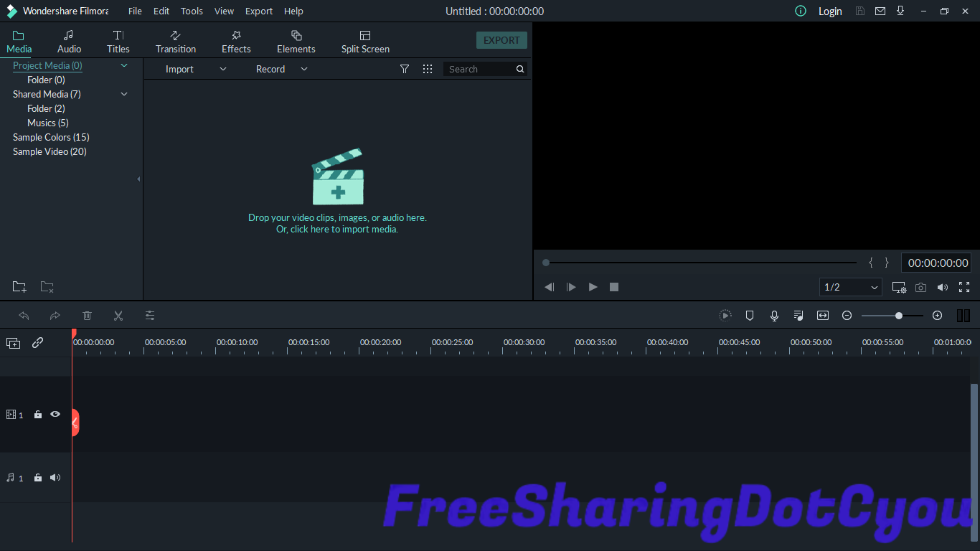Open the Record dropdown
The image size is (980, 551).
tap(281, 69)
